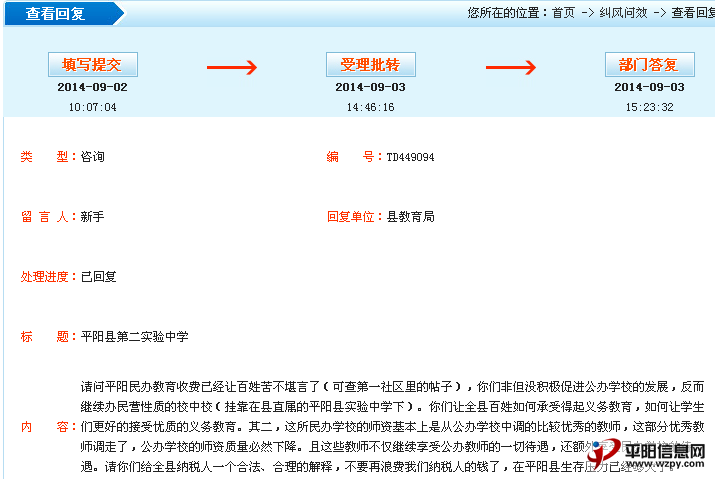Click the 标题 field label
The height and width of the screenshot is (479, 715).
[x=47, y=337]
